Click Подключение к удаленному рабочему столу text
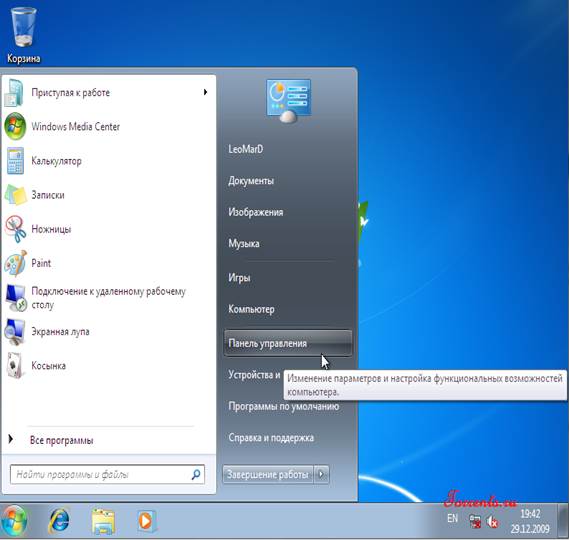The height and width of the screenshot is (540, 569). pos(108,298)
